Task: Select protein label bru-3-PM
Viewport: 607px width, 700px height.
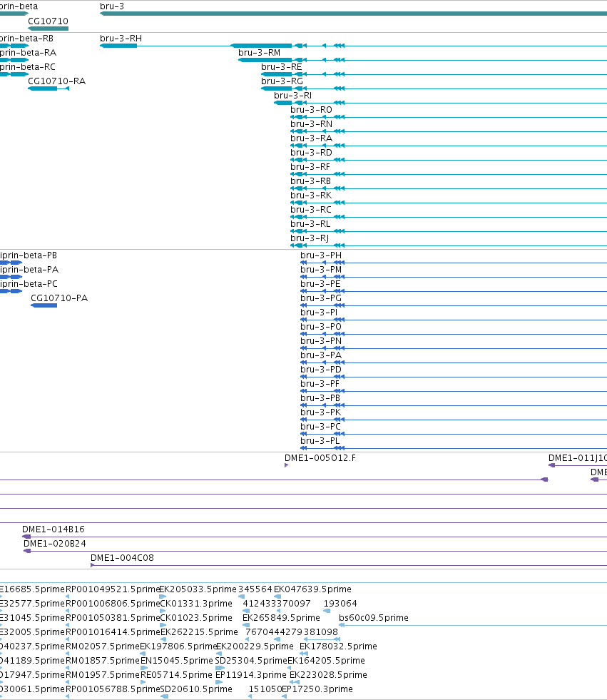Action: click(321, 270)
